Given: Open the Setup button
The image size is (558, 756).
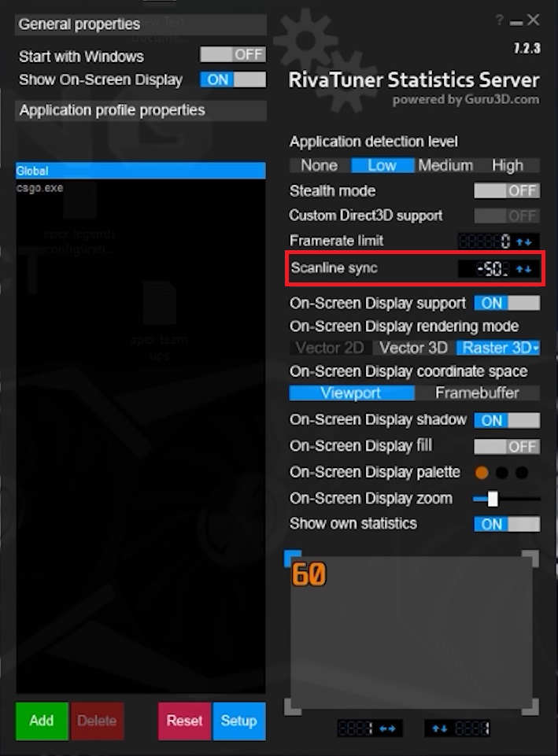Looking at the screenshot, I should (x=238, y=721).
